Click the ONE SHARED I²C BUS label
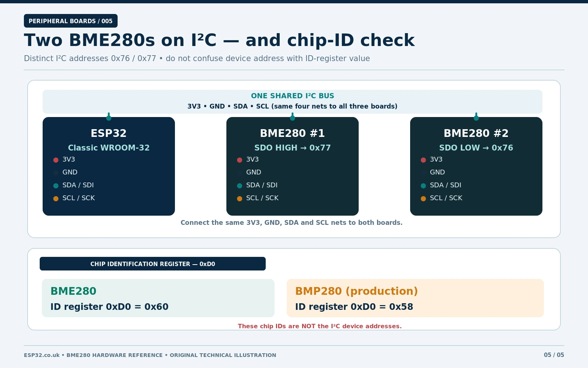The width and height of the screenshot is (588, 368). (x=293, y=96)
